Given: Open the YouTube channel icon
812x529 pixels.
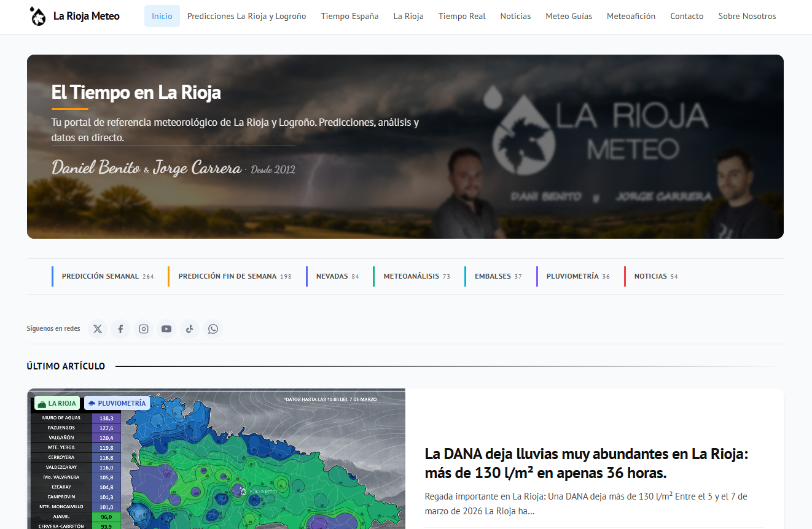Looking at the screenshot, I should pyautogui.click(x=166, y=329).
